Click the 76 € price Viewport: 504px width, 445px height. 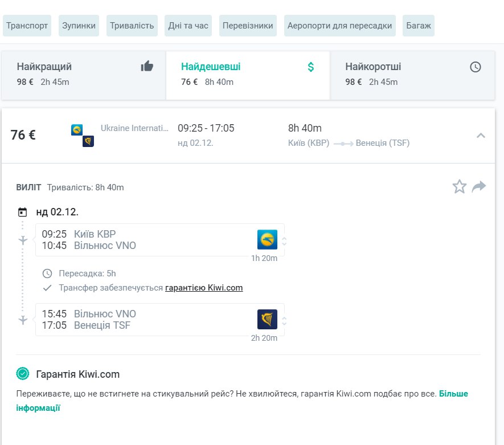tap(23, 134)
